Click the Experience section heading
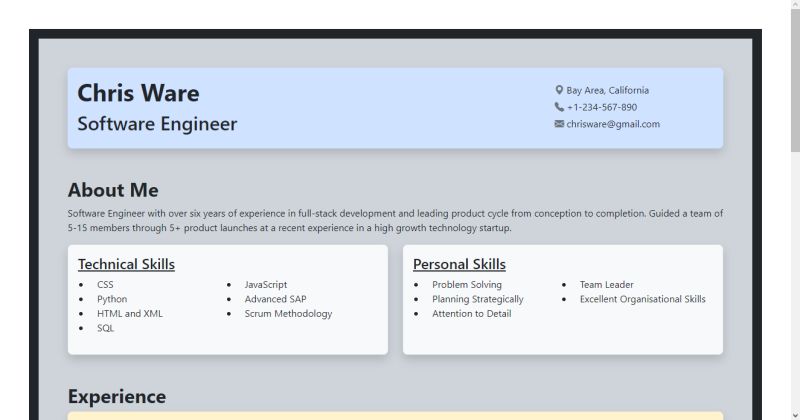 click(117, 397)
